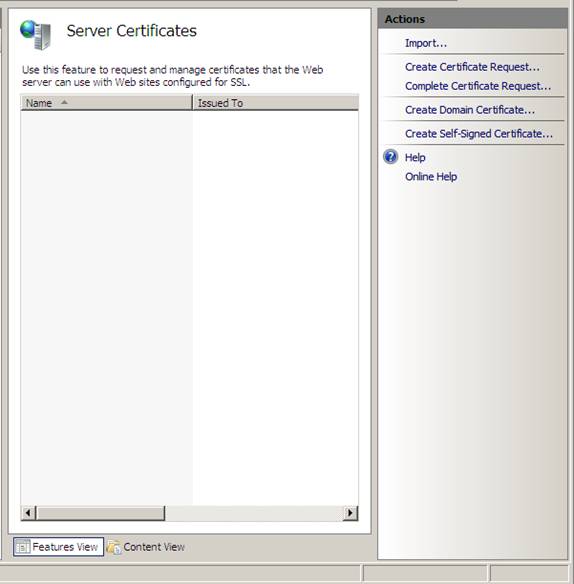
Task: Click the horizontal scrollbar thumb
Action: 101,513
